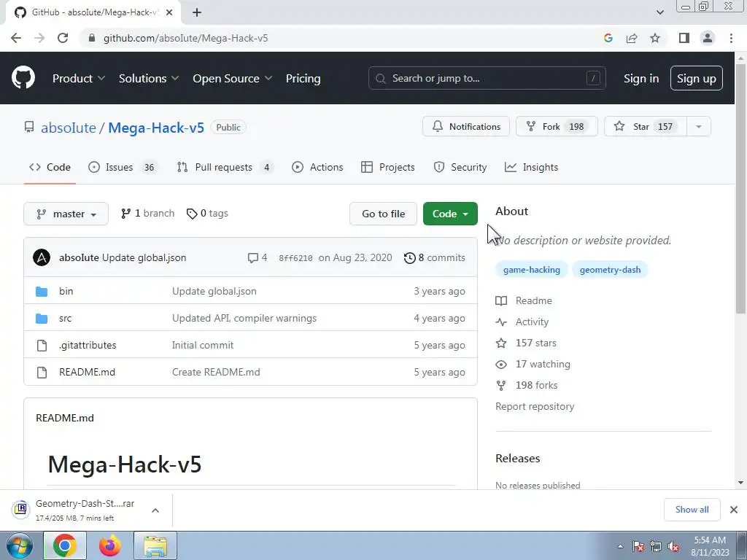Open the src folder
The width and height of the screenshot is (747, 560).
(65, 318)
